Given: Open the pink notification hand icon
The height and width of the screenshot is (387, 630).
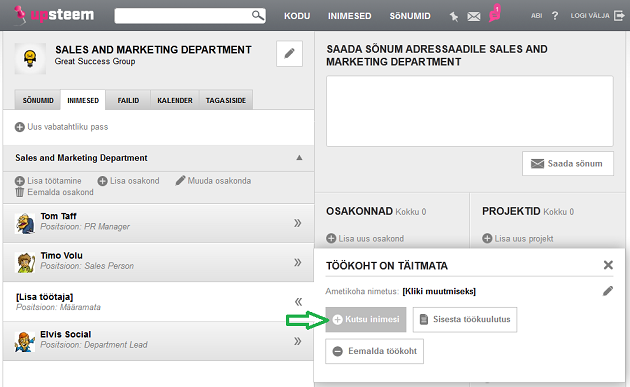Looking at the screenshot, I should tap(495, 13).
